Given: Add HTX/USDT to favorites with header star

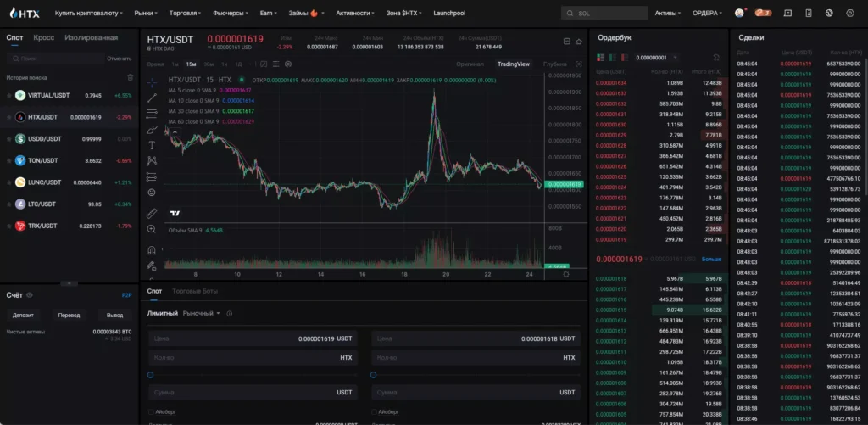Looking at the screenshot, I should pos(579,41).
